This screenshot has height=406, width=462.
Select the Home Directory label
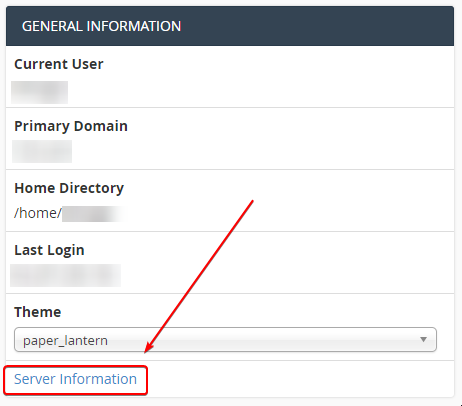pyautogui.click(x=69, y=188)
